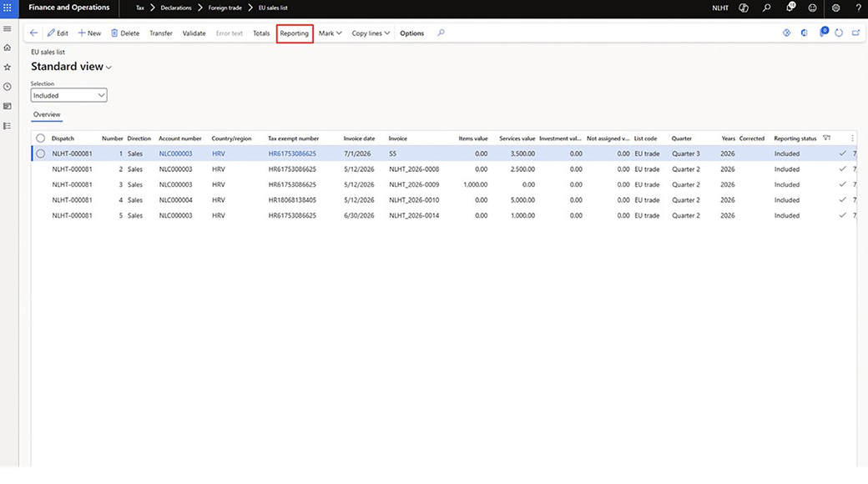
Task: Expand the navigation pane hamburger icon
Action: click(8, 29)
